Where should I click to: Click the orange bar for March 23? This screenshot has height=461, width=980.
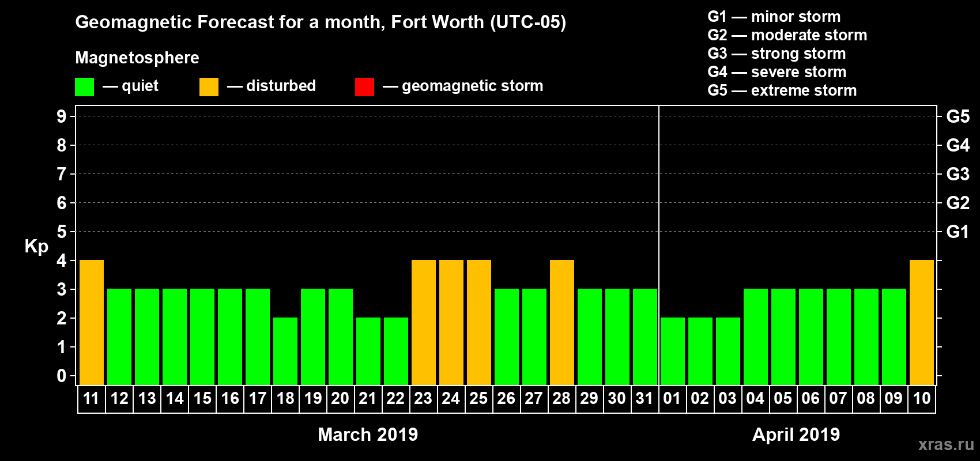[424, 322]
